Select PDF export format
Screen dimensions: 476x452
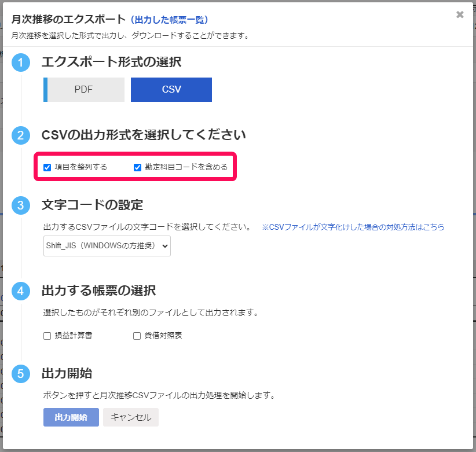tap(84, 90)
